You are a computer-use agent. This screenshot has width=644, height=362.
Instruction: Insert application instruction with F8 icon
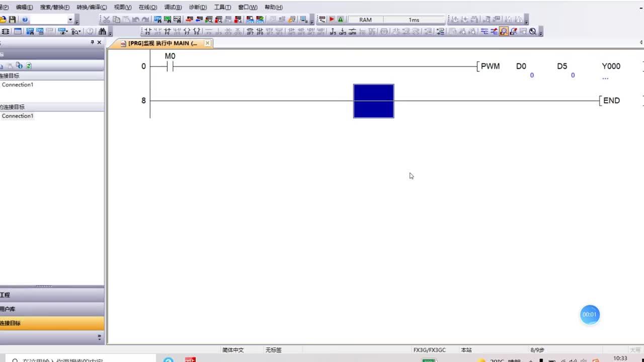click(x=197, y=31)
